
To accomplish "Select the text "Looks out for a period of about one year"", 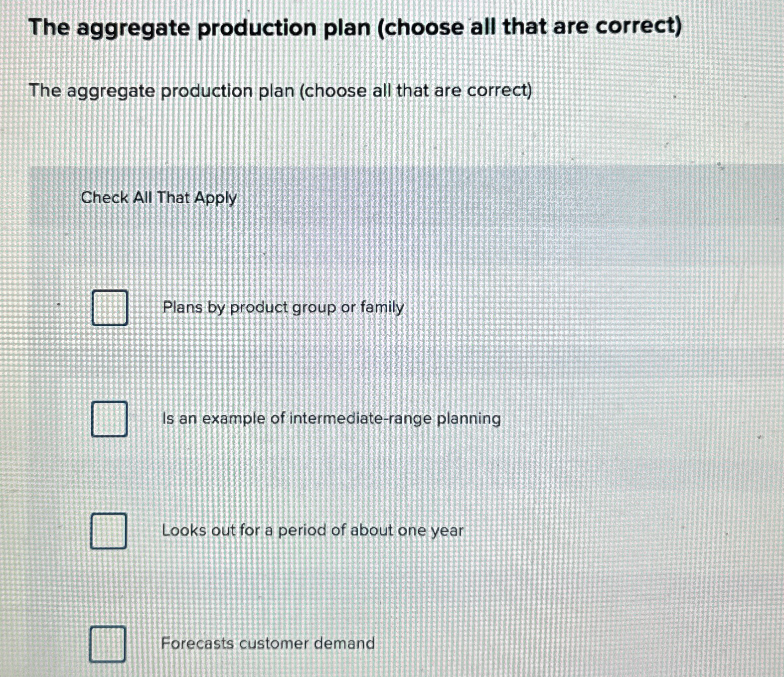I will point(313,531).
